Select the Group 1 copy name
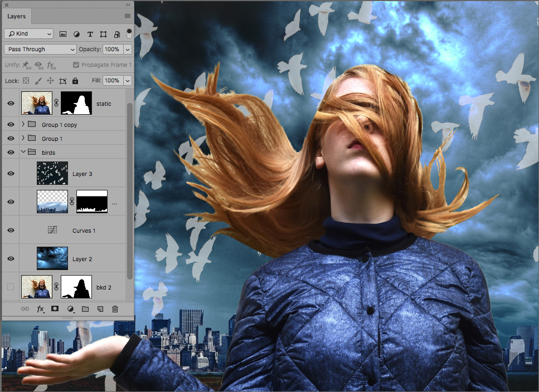The height and width of the screenshot is (392, 539). click(x=60, y=125)
